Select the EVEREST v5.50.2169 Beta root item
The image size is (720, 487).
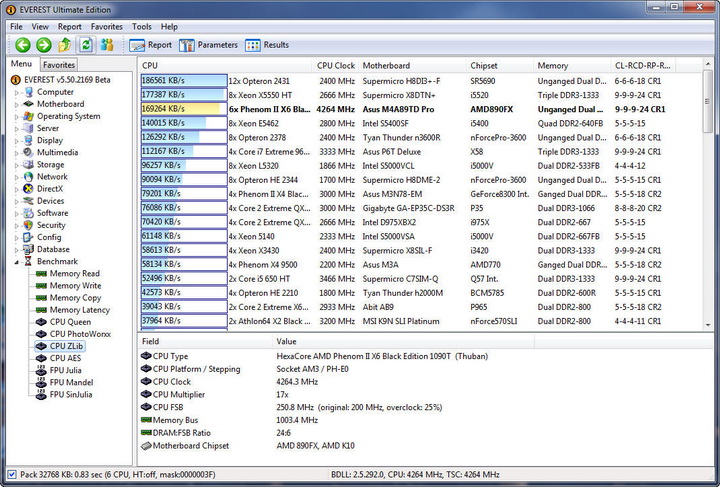(x=61, y=80)
